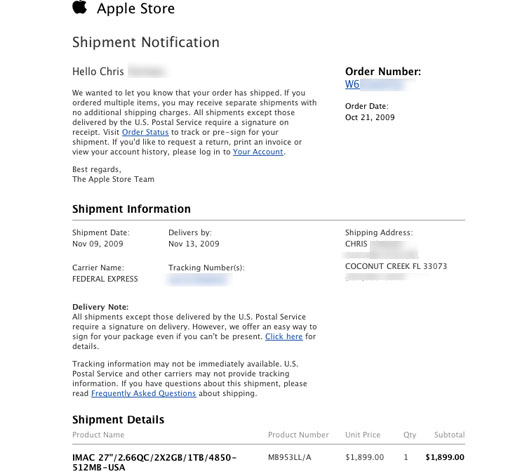Open the W6 order number link
Image resolution: width=508 pixels, height=474 pixels.
coord(352,84)
